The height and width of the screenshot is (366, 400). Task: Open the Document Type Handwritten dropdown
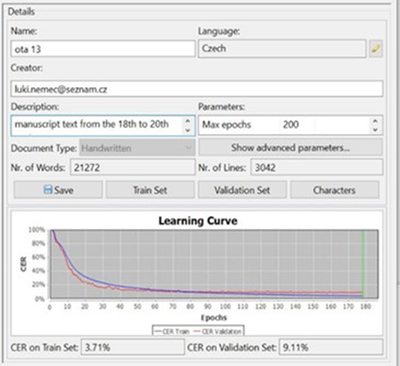click(137, 148)
